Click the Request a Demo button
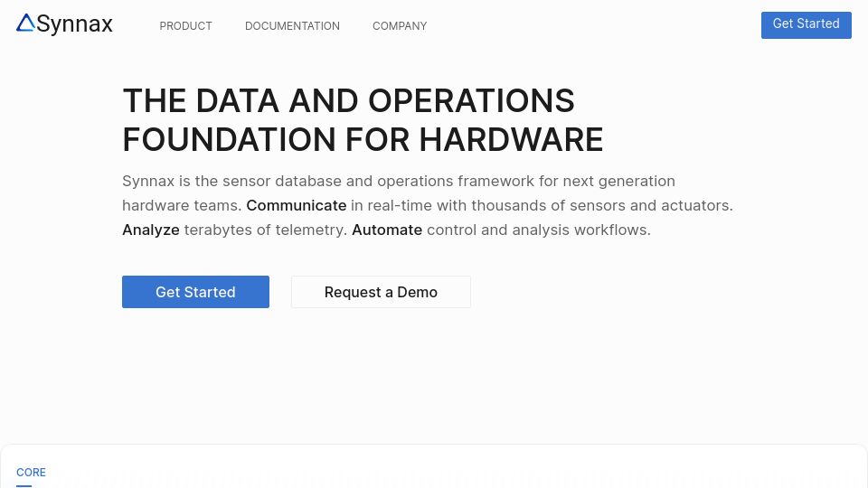The image size is (868, 488). point(381,292)
